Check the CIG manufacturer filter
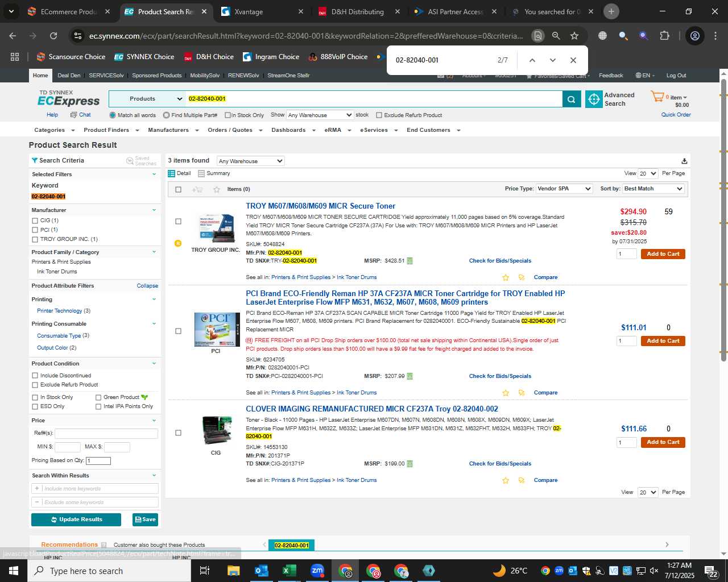This screenshot has width=728, height=582. coord(35,221)
